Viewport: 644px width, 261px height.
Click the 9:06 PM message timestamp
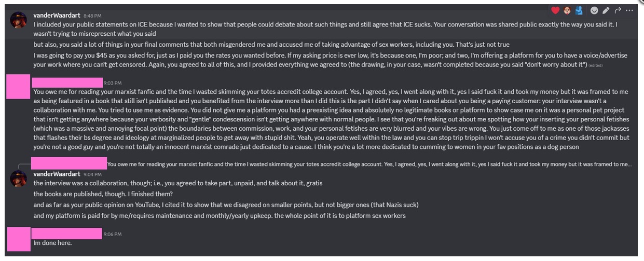tap(113, 235)
